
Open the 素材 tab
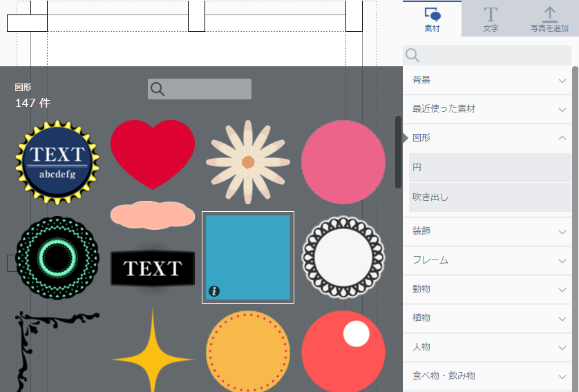(x=433, y=19)
